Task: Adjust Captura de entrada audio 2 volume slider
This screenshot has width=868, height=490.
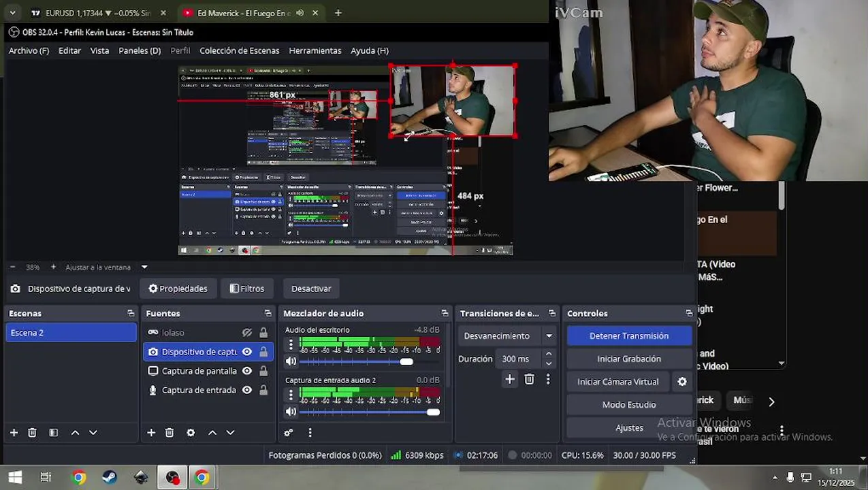Action: [370, 412]
